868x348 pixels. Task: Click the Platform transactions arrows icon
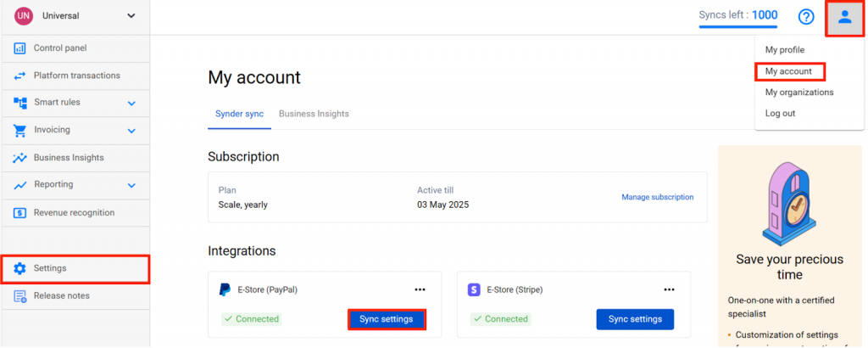tap(19, 76)
